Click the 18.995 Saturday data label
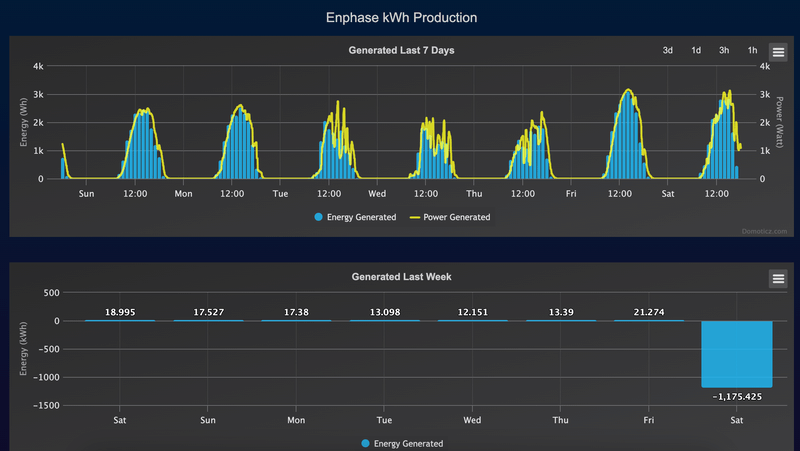The height and width of the screenshot is (451, 800). (120, 312)
